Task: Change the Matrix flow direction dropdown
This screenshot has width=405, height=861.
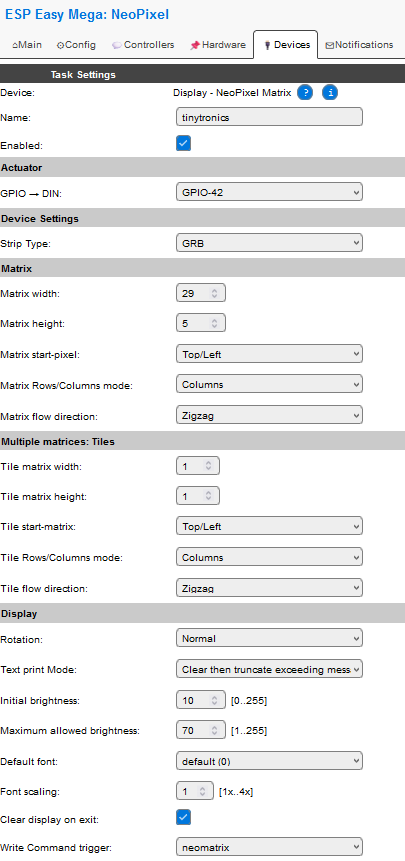Action: 269,416
